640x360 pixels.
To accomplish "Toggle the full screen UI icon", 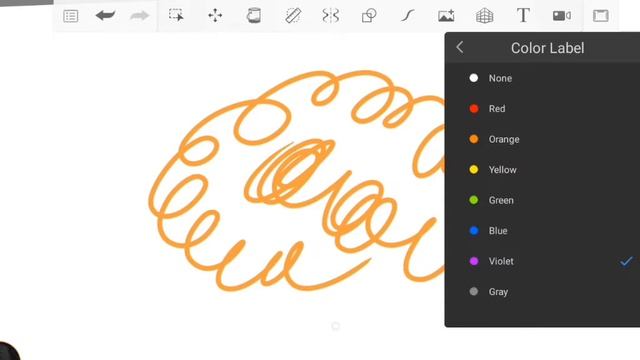I will click(x=600, y=16).
